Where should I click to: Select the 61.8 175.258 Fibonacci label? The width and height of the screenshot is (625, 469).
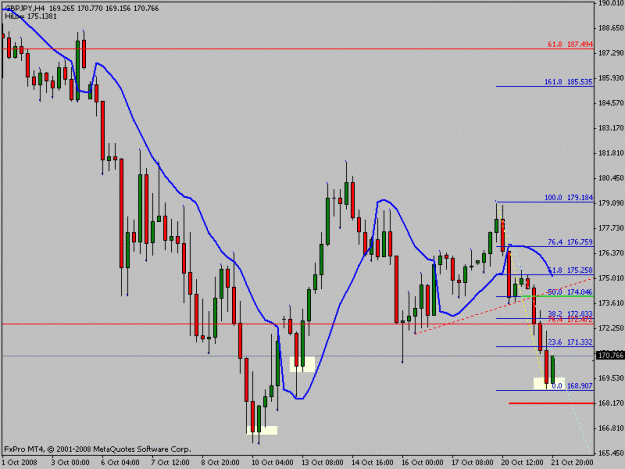click(570, 270)
